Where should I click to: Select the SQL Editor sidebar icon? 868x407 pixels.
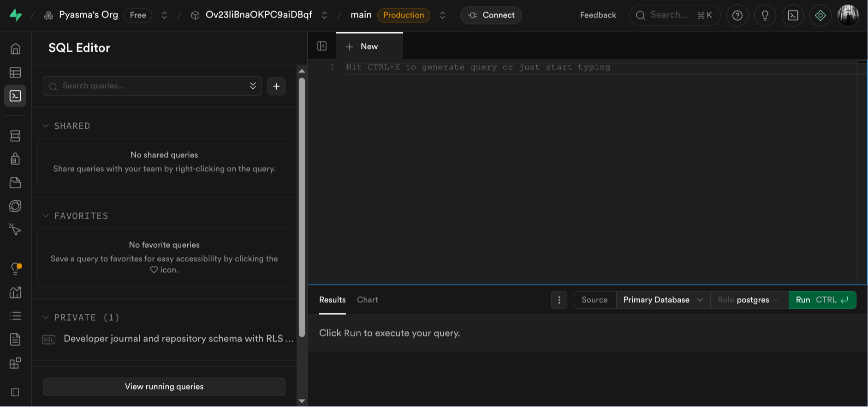(x=15, y=96)
